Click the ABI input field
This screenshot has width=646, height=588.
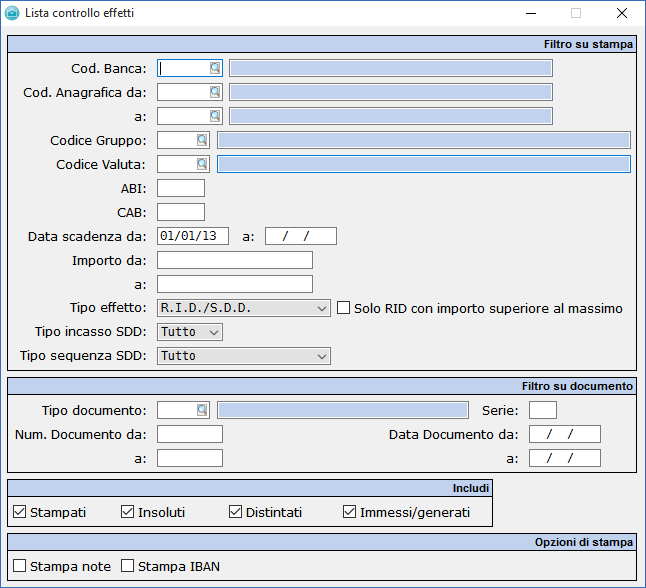coord(181,188)
